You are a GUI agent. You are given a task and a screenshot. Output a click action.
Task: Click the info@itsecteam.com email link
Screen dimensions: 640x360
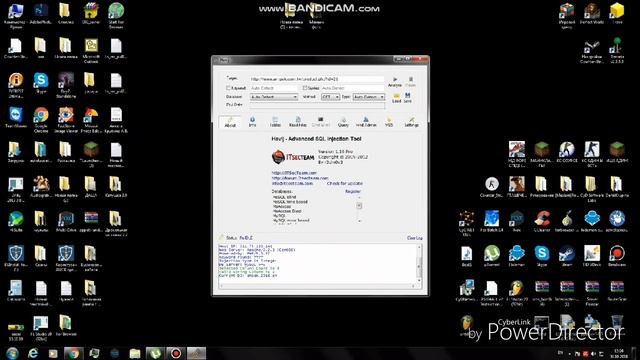click(292, 183)
